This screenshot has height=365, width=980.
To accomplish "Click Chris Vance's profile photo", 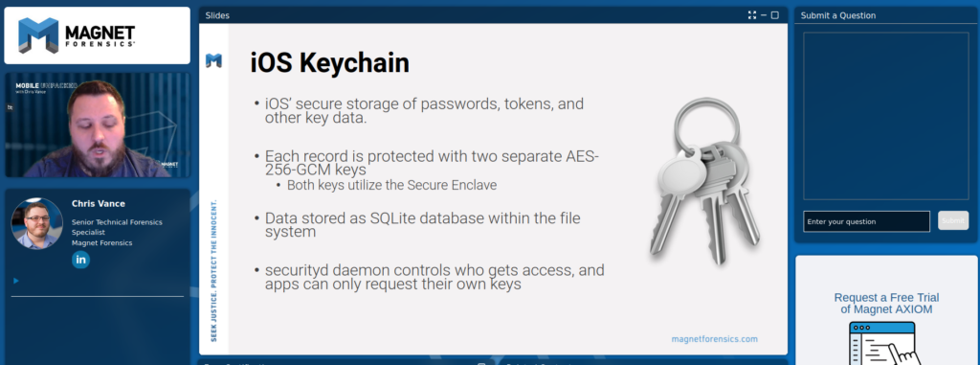I will click(x=37, y=223).
